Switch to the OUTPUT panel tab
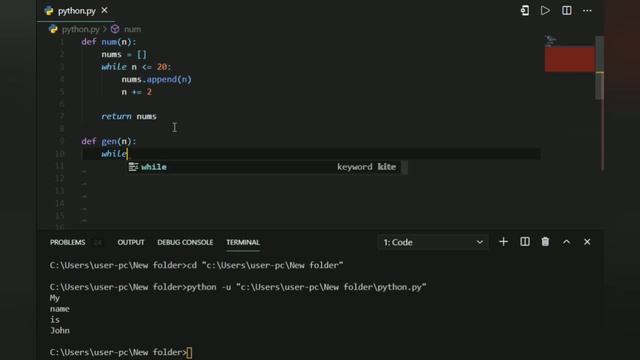640x360 pixels. click(131, 242)
